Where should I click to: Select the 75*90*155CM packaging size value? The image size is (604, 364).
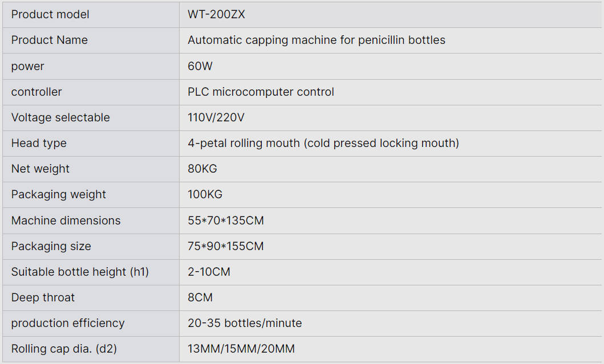pyautogui.click(x=225, y=246)
